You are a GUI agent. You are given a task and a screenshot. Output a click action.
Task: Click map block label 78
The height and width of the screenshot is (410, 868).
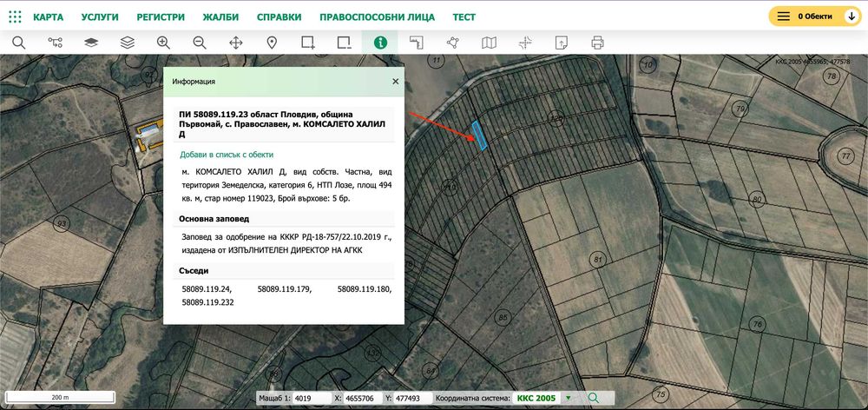tap(831, 76)
